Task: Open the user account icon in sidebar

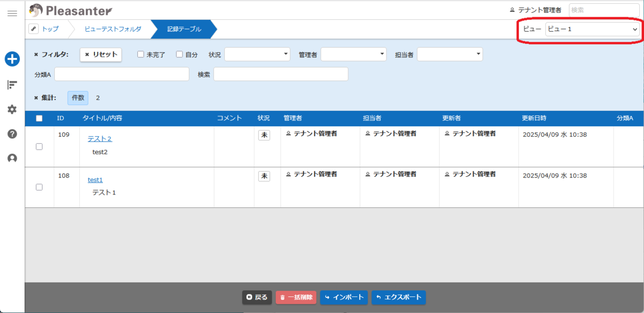Action: pos(12,158)
